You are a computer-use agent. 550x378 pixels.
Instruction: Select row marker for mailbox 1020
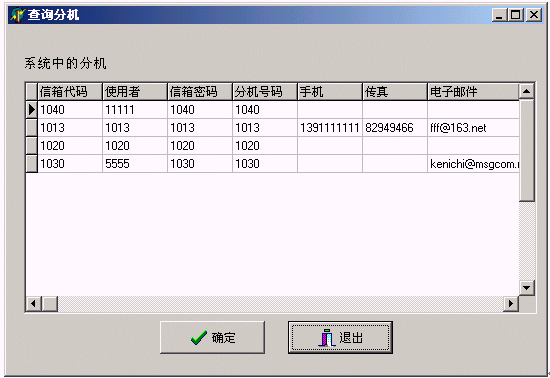coord(32,146)
